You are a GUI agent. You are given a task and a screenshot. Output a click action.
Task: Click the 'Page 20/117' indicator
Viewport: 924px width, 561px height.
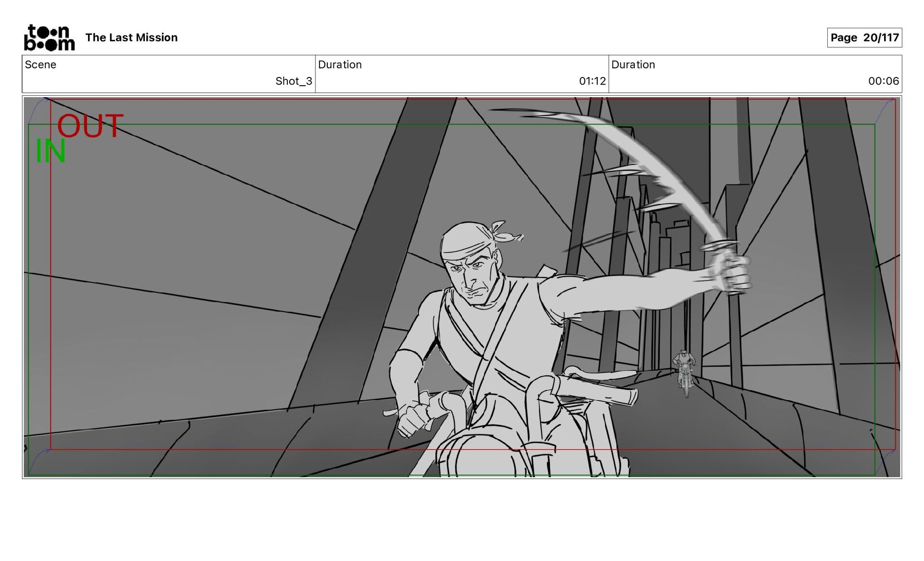tap(864, 38)
